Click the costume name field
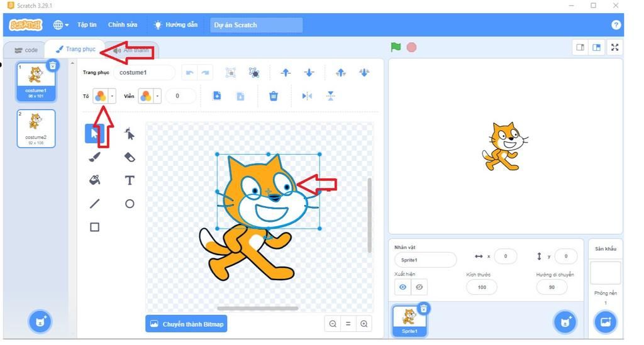The width and height of the screenshot is (644, 345). point(144,73)
